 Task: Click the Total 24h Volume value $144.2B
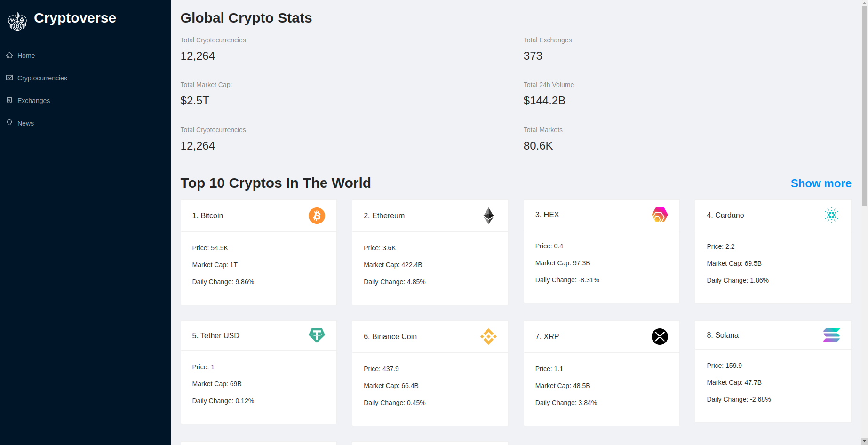(544, 101)
